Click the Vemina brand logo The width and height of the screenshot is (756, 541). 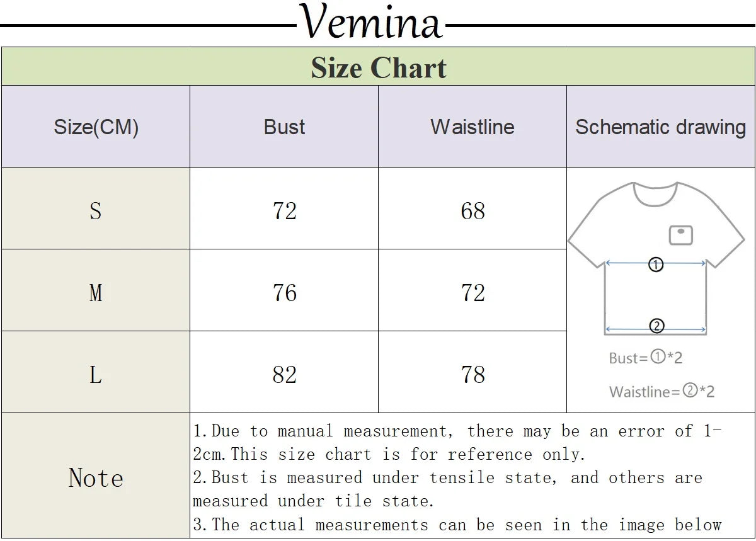371,23
